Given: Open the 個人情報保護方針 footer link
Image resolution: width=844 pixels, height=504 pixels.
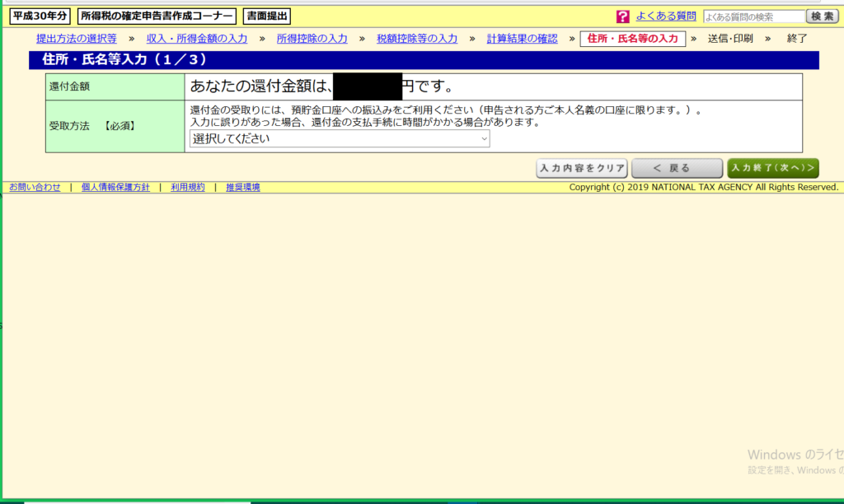Looking at the screenshot, I should (115, 187).
